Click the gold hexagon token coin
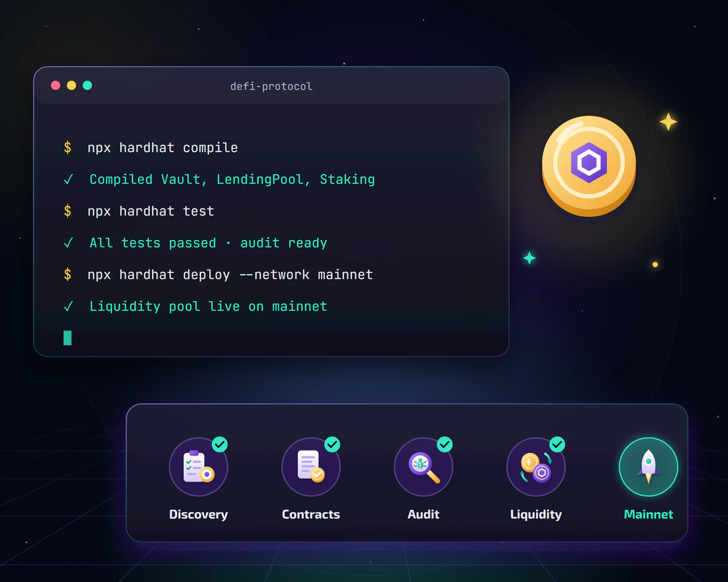 (x=589, y=166)
